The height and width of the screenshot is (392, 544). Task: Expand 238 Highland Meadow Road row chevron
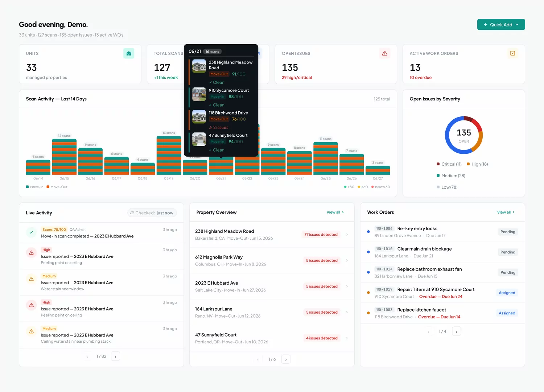tap(347, 235)
